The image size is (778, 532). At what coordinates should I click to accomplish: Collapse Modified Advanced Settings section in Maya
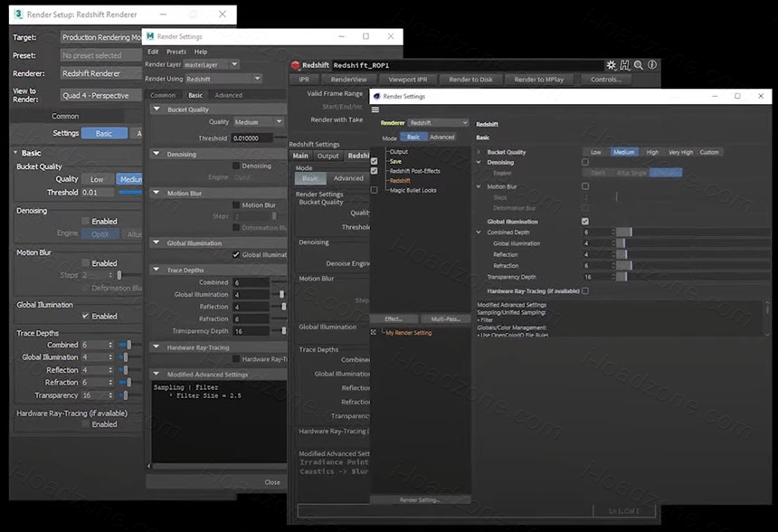click(x=157, y=374)
